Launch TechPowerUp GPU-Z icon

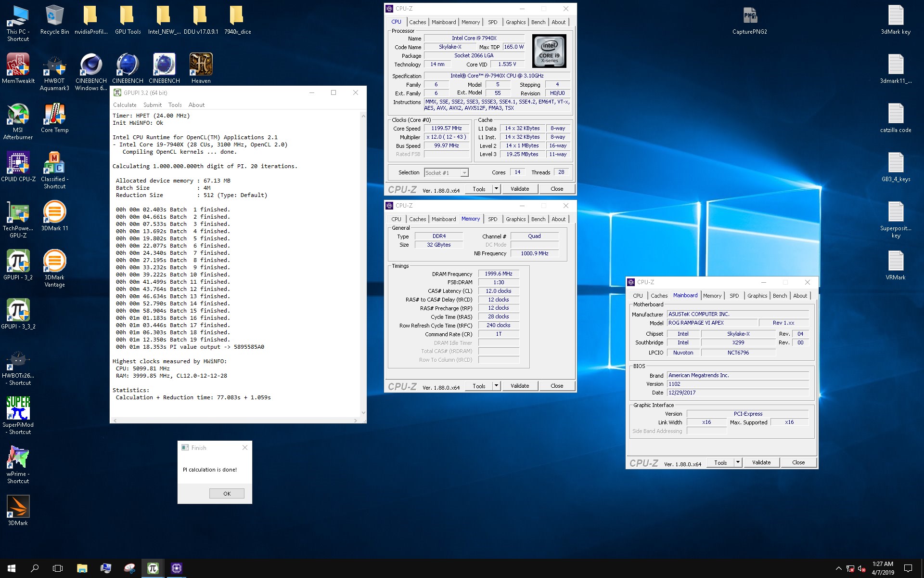point(18,220)
